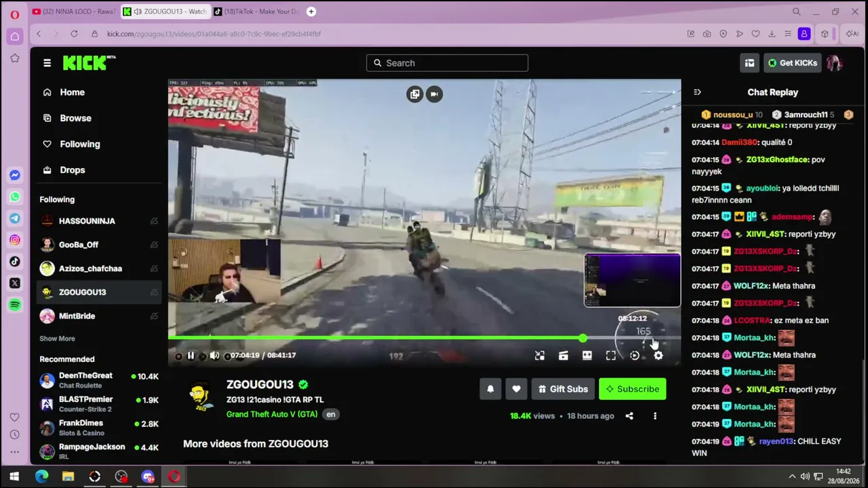Open Telegram in Opera sidebar
This screenshot has width=868, height=488.
pyautogui.click(x=15, y=218)
